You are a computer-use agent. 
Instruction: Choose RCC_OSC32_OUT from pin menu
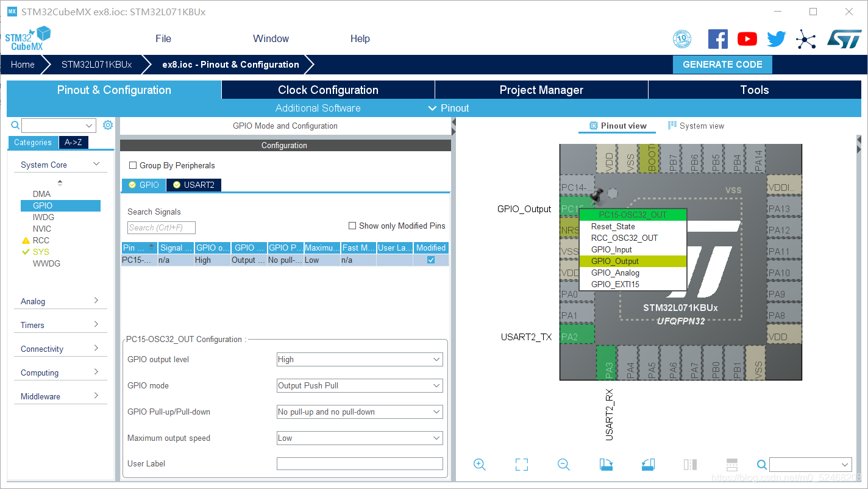(x=633, y=238)
